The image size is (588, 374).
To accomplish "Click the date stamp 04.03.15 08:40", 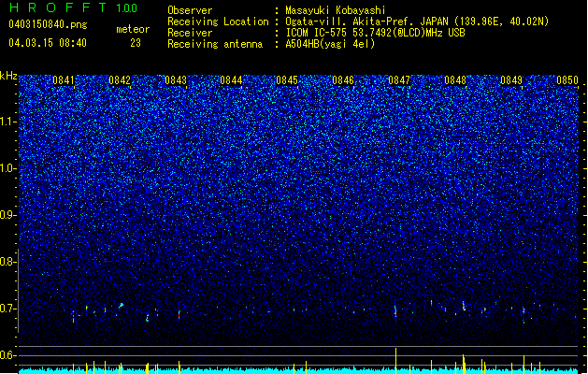I will [48, 43].
